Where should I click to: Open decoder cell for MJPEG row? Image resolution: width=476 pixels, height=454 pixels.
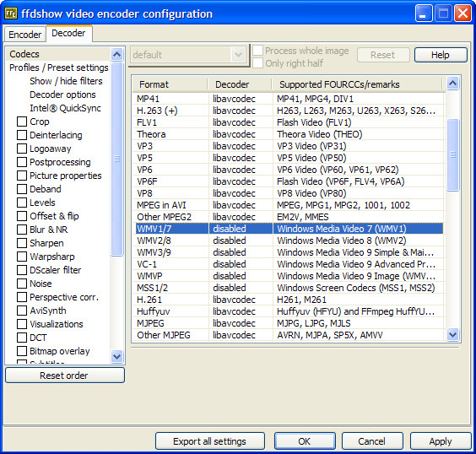(x=241, y=323)
